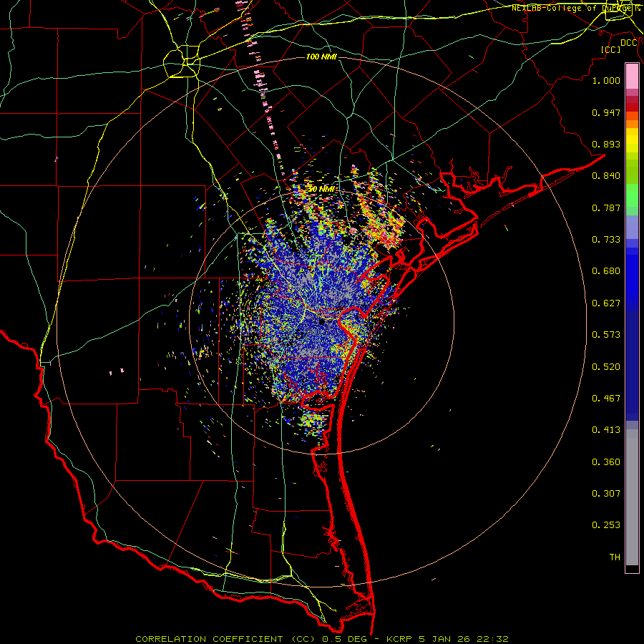Click the 50 NMI range ring label
The image size is (644, 644).
321,190
